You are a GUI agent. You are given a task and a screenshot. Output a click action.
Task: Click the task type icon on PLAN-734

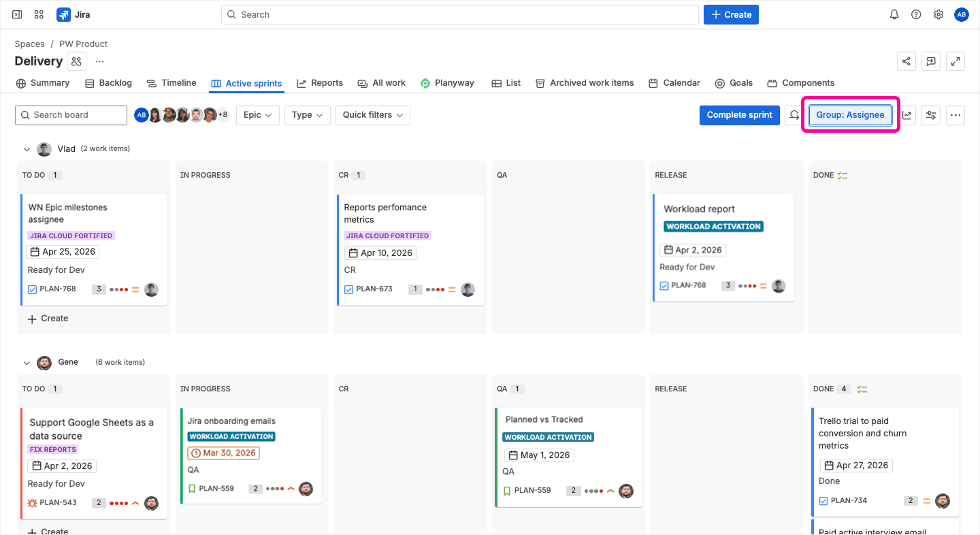(823, 501)
